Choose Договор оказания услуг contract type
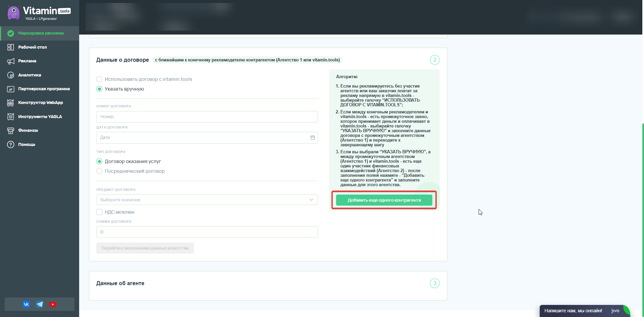 coord(99,161)
